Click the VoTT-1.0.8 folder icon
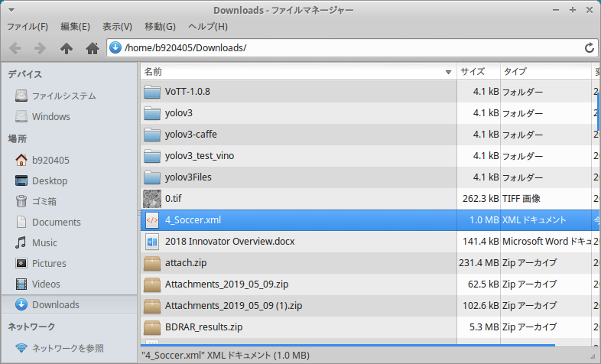The image size is (601, 364). pyautogui.click(x=152, y=92)
